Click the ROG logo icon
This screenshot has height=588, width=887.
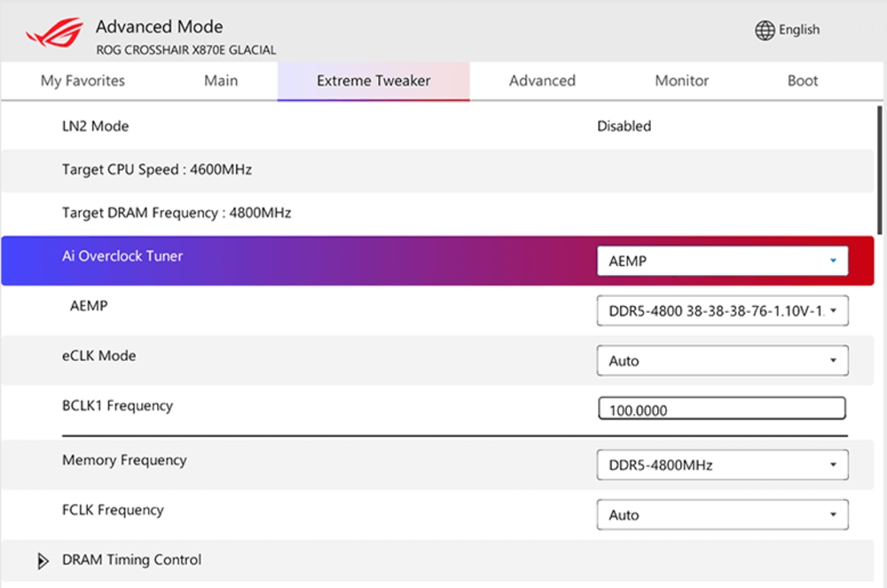point(55,33)
